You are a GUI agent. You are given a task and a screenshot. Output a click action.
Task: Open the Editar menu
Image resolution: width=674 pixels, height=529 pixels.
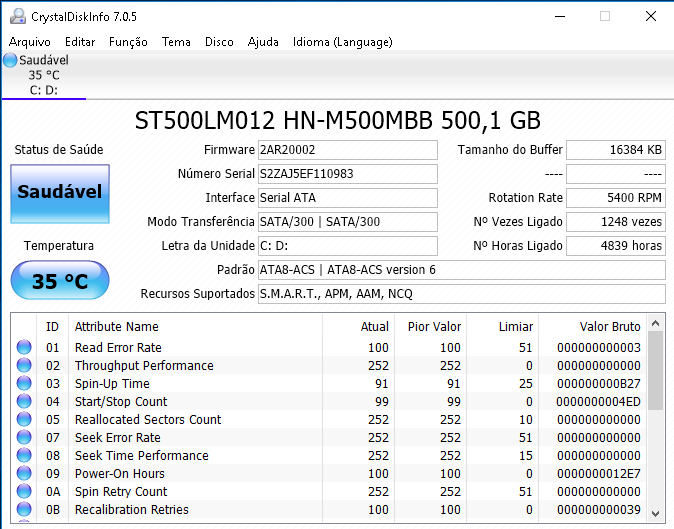80,42
